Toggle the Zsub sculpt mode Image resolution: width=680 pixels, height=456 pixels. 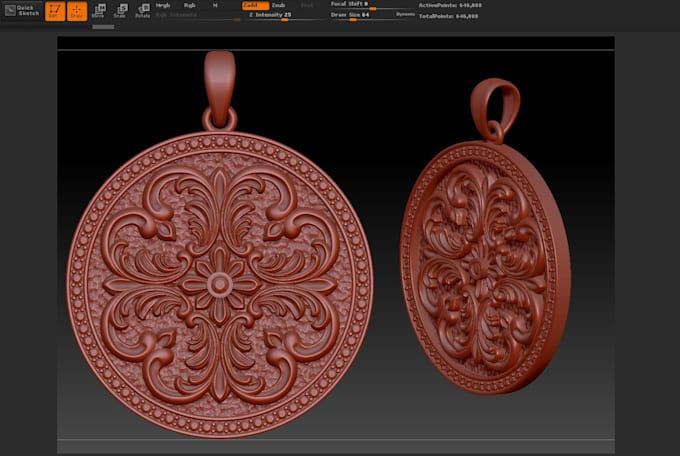(278, 6)
